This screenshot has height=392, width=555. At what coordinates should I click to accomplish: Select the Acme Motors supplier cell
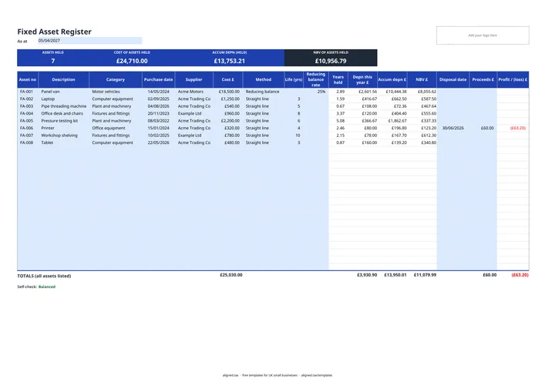194,92
